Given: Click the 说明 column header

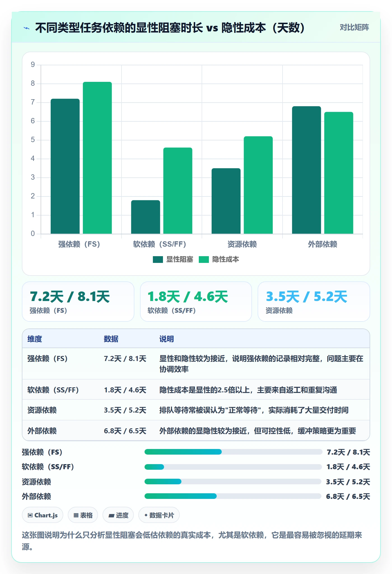Looking at the screenshot, I should pyautogui.click(x=167, y=339).
